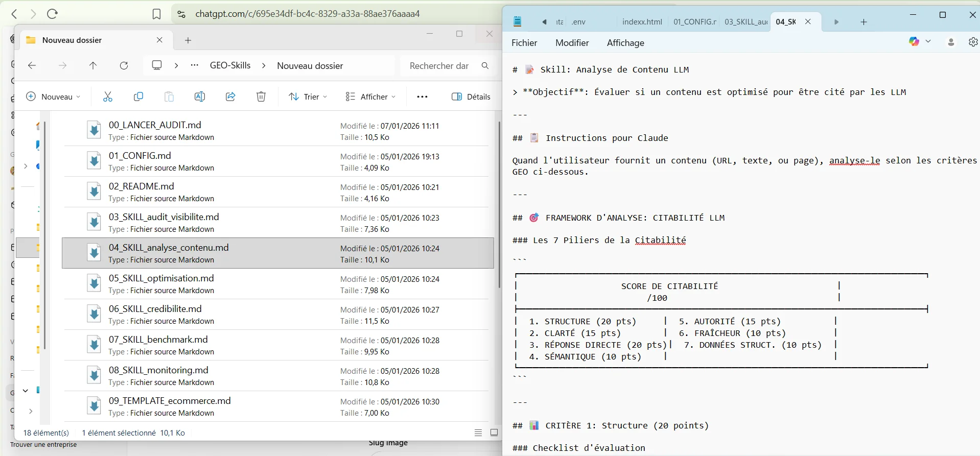Click the search magnifier in Explorer
Screen dimensions: 980x456
pos(485,65)
